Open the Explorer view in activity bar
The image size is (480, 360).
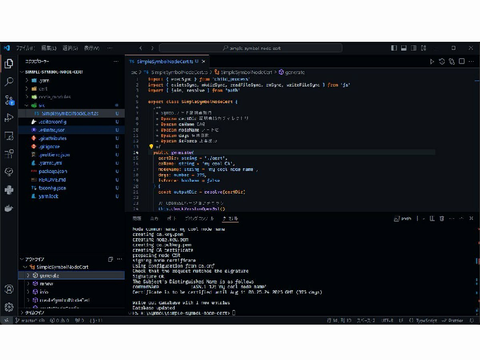coord(9,63)
